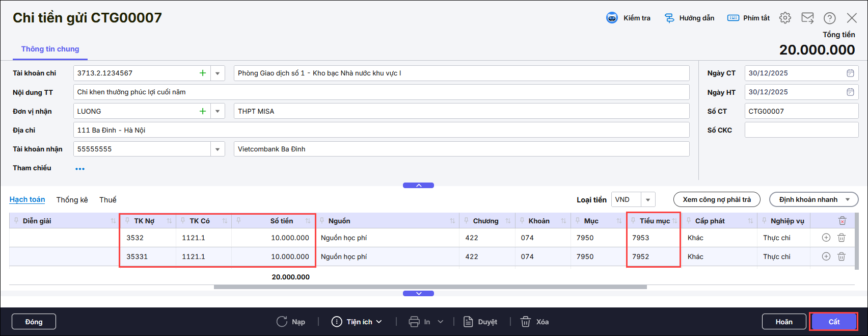The height and width of the screenshot is (336, 868).
Task: Click Kiểm tra robot icon
Action: pos(612,18)
